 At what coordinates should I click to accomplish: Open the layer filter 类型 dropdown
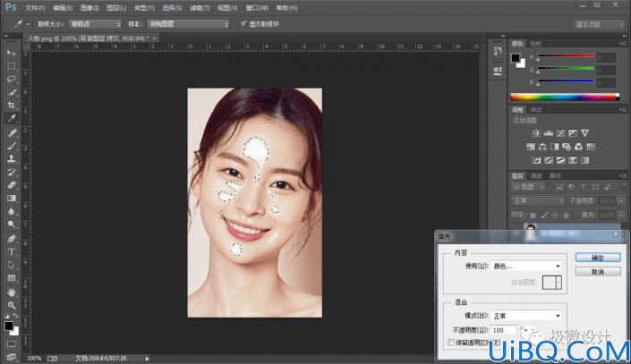coord(528,187)
